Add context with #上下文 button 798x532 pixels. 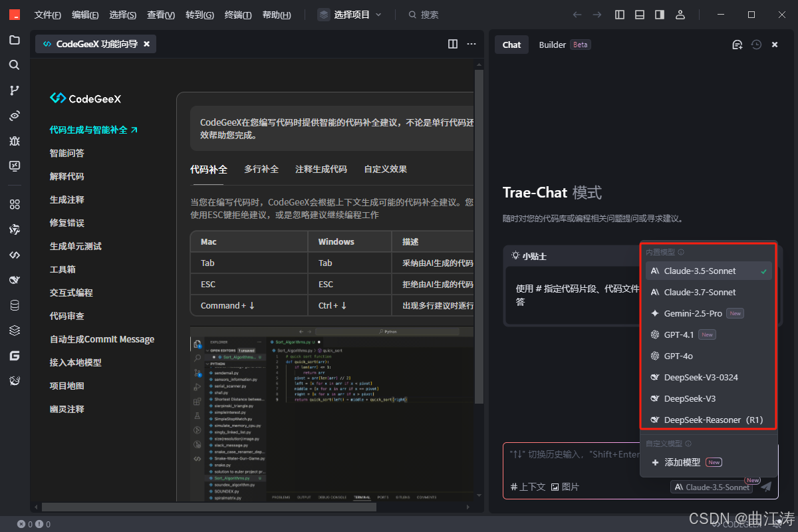[x=528, y=487]
